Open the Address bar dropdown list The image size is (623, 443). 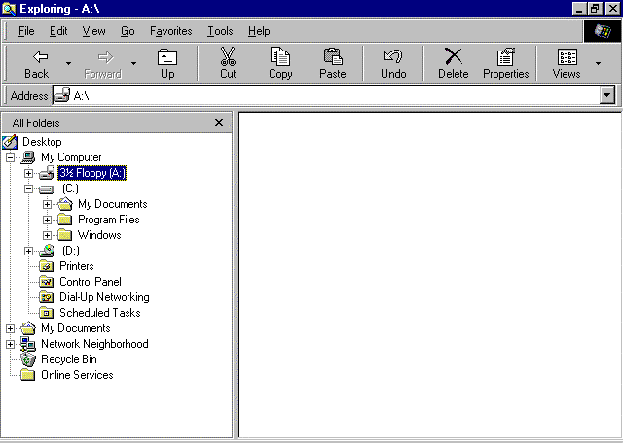coord(606,95)
